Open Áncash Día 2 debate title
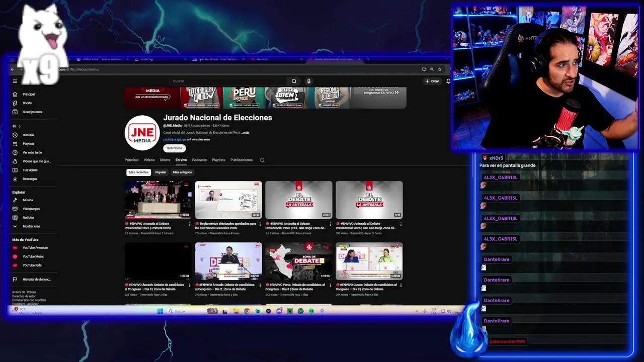 (x=225, y=287)
